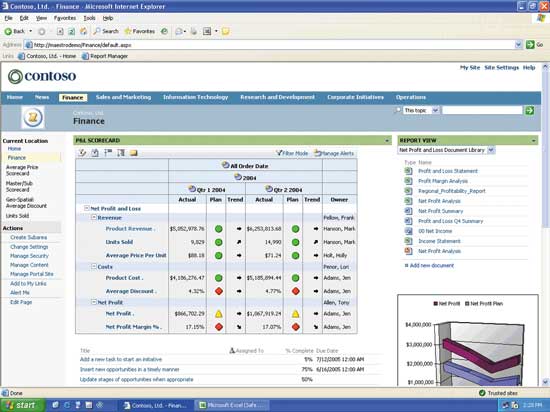The width and height of the screenshot is (550, 412).
Task: Click the Add new document link
Action: click(x=431, y=265)
